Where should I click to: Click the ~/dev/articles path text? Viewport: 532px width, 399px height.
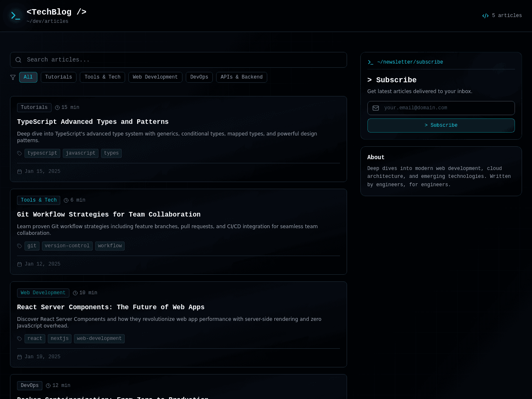(x=47, y=22)
